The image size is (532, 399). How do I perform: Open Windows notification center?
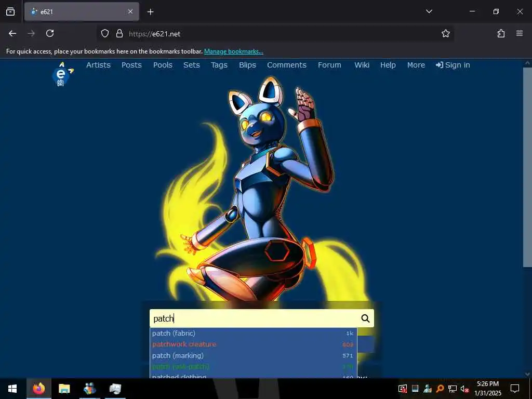click(515, 389)
